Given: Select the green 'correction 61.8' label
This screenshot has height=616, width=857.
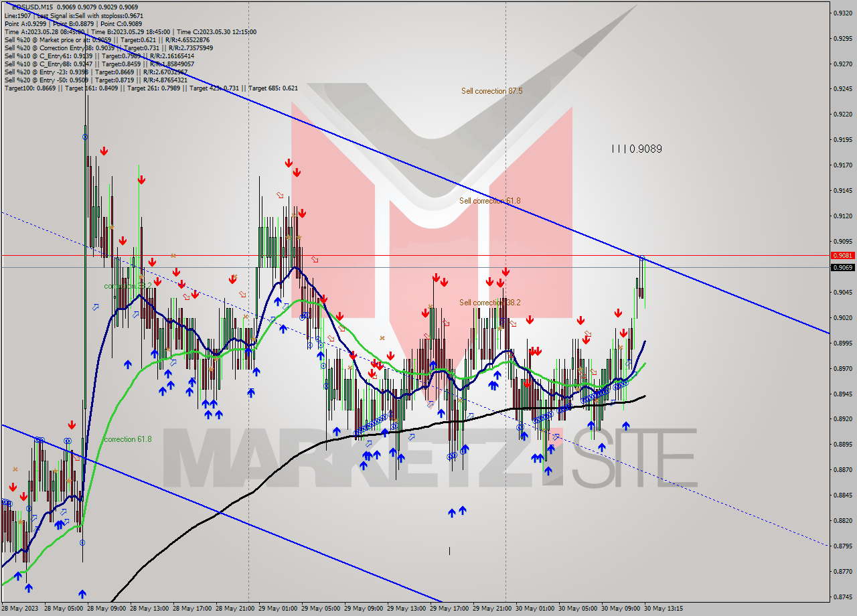Looking at the screenshot, I should click(x=127, y=439).
